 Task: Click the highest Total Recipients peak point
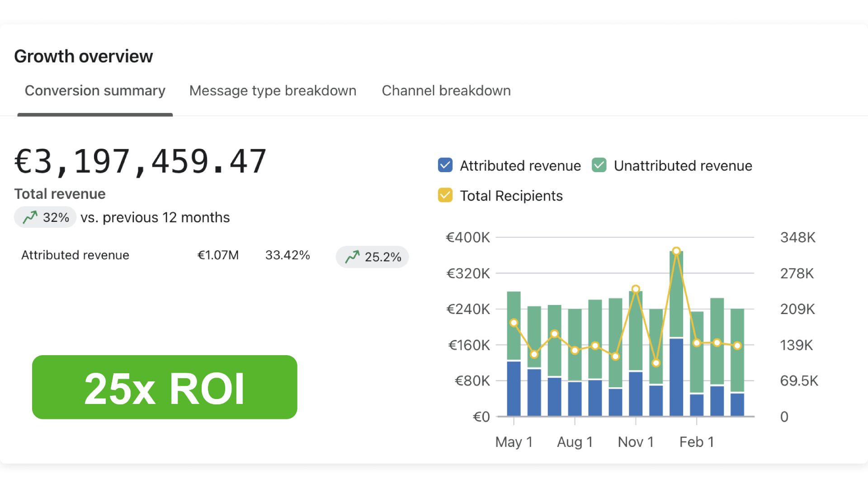pyautogui.click(x=676, y=251)
